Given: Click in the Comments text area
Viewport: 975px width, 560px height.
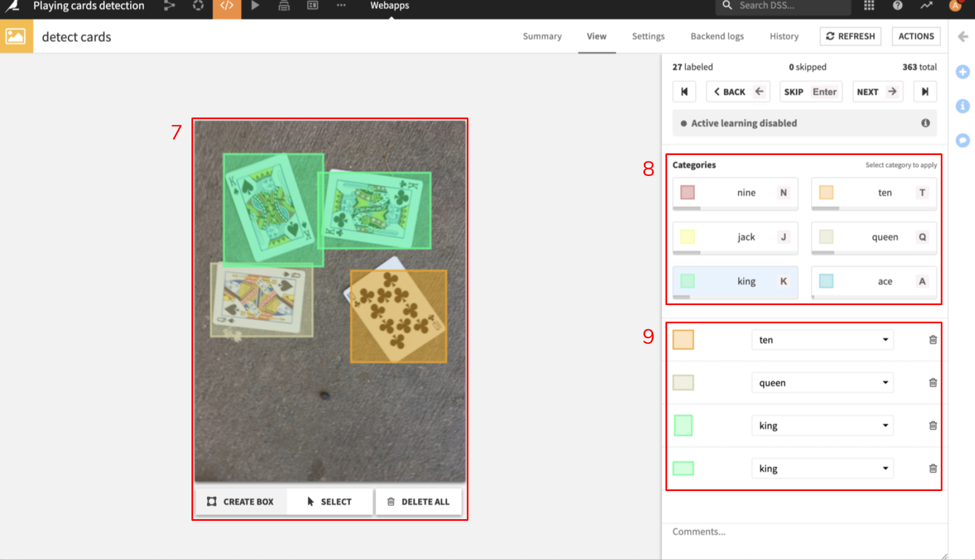Looking at the screenshot, I should point(804,541).
